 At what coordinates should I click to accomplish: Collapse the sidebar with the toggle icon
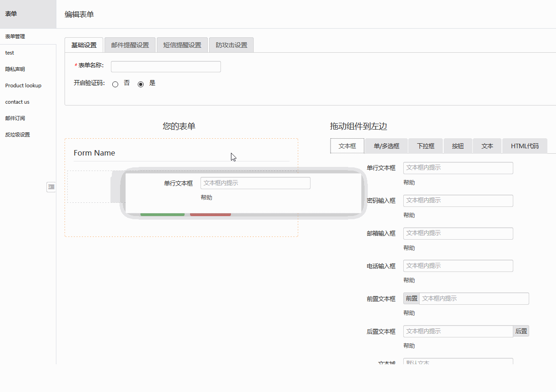click(x=51, y=186)
